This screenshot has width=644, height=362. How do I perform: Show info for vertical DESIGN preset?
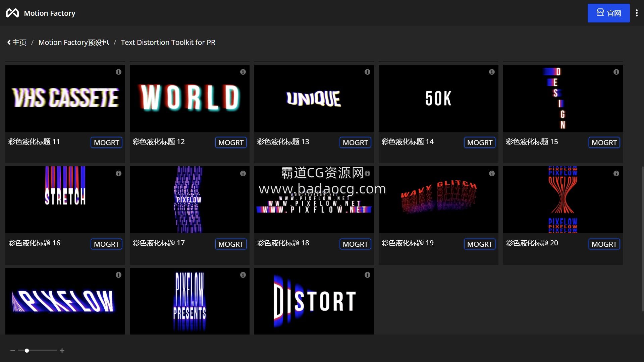616,72
